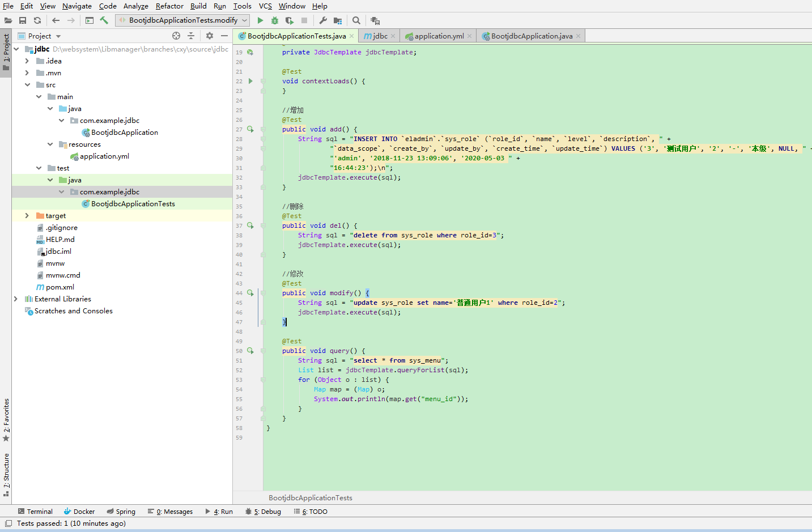Open Project Structure toolbar icon
Viewport: 812px width, 532px height.
click(337, 20)
